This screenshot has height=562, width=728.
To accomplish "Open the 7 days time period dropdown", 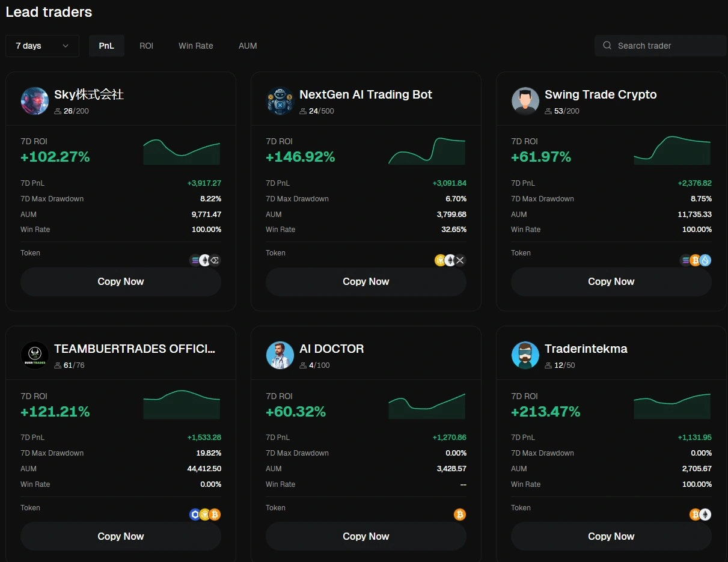I will click(41, 46).
